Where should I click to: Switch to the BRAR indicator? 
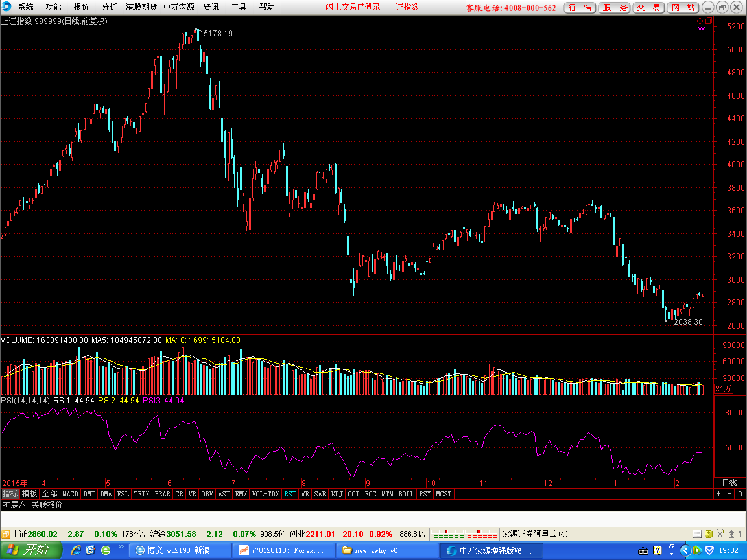pos(163,494)
